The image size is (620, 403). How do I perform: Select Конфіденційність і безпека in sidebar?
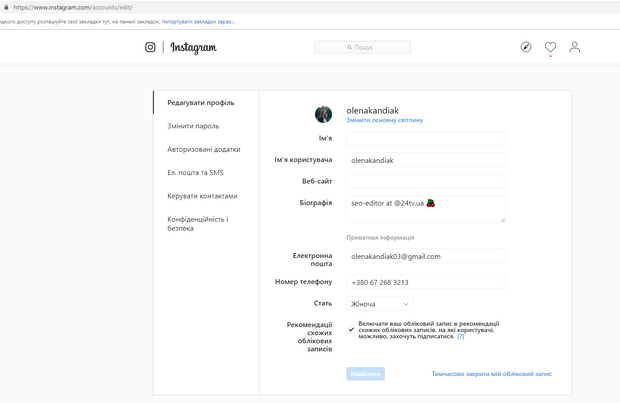[x=198, y=224]
